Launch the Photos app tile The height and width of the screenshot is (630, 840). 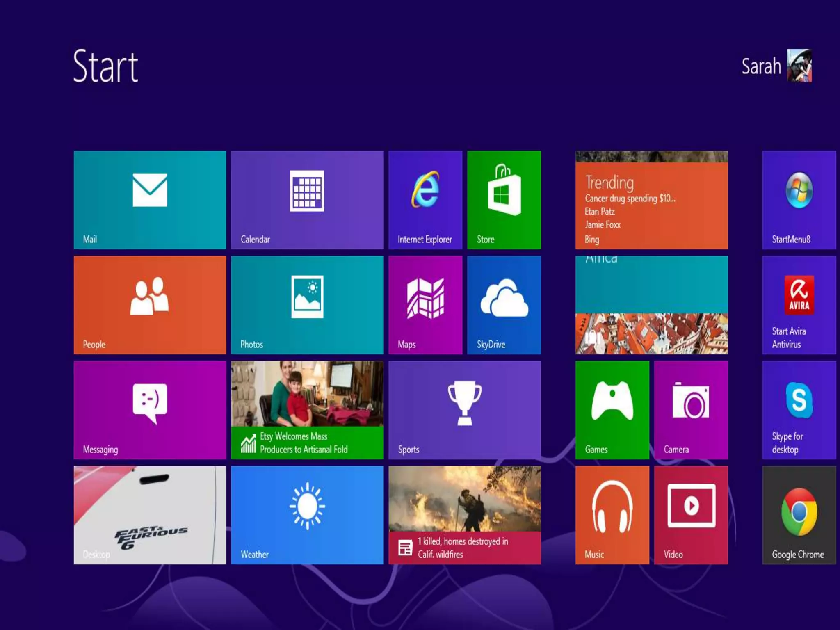tap(307, 305)
